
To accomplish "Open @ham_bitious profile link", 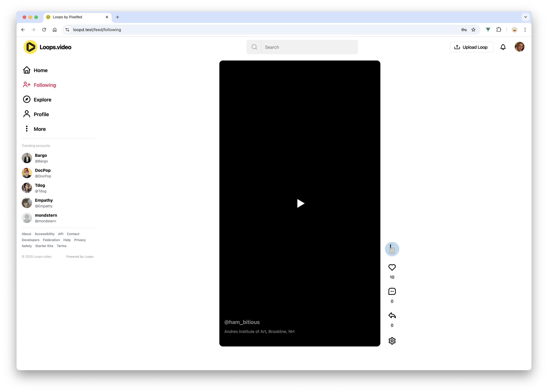I will pos(242,322).
